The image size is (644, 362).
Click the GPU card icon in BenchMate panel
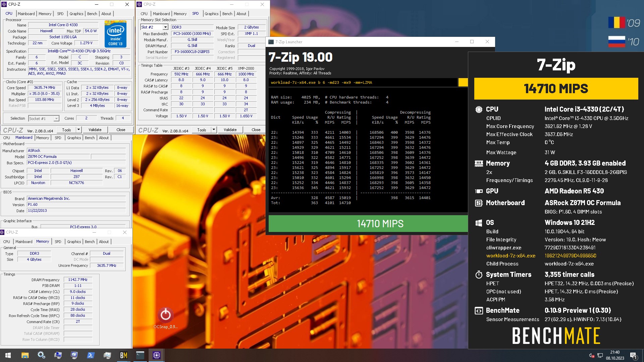(x=479, y=191)
